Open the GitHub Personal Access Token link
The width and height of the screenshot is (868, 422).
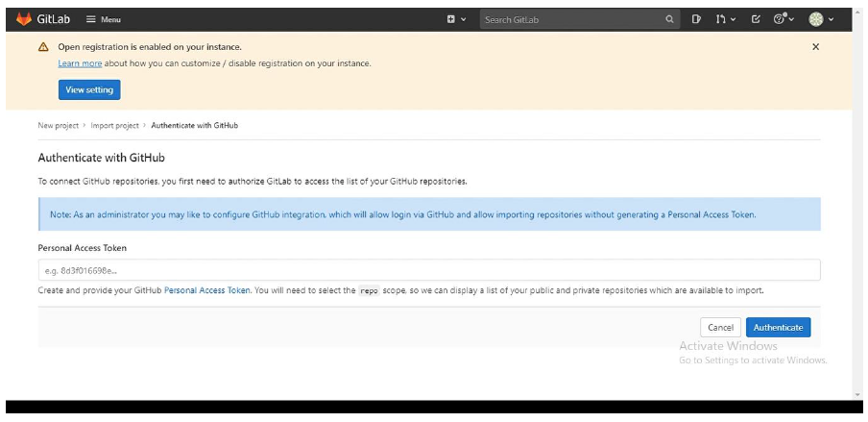click(x=207, y=290)
